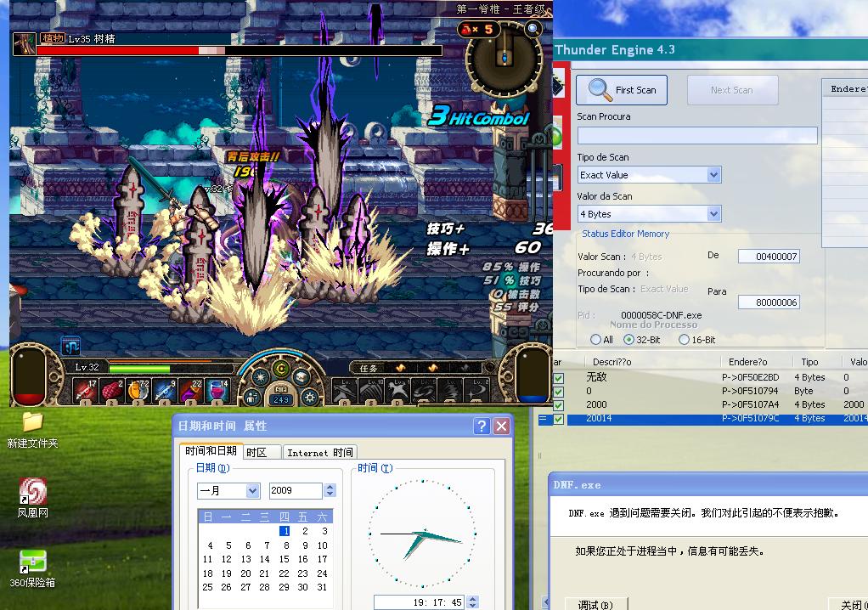This screenshot has width=868, height=610.
Task: Open the 4 Bytes value type dropdown
Action: (714, 213)
